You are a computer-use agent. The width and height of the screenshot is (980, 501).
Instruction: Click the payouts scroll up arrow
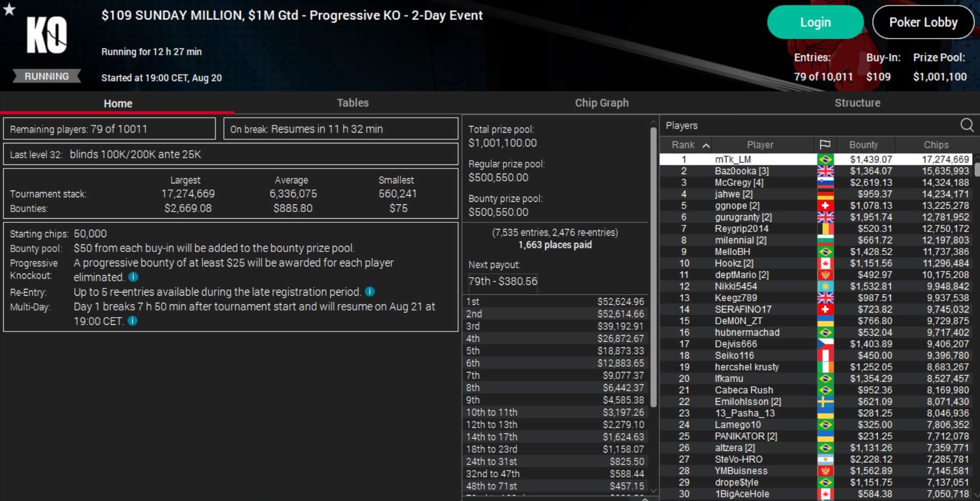(653, 122)
